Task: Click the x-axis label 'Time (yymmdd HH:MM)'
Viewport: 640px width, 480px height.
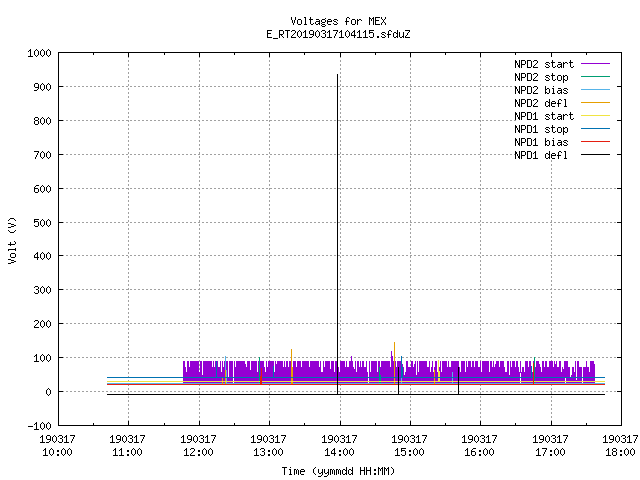Action: tap(338, 471)
